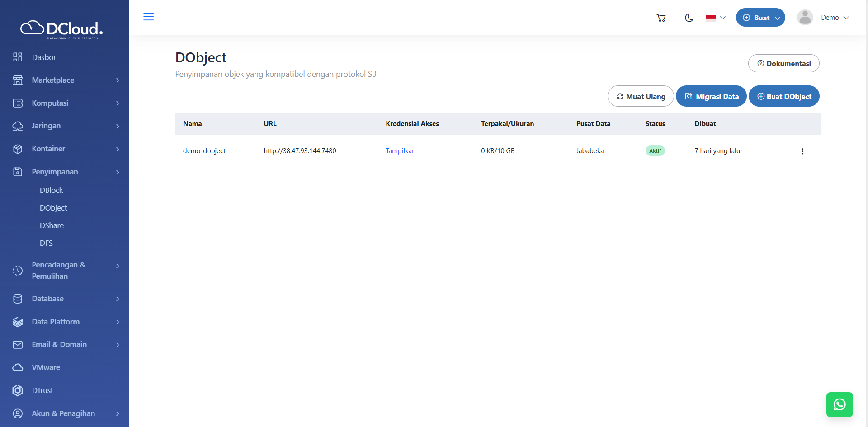Viewport: 868px width, 427px height.
Task: Click the Aktif status badge
Action: tap(655, 151)
